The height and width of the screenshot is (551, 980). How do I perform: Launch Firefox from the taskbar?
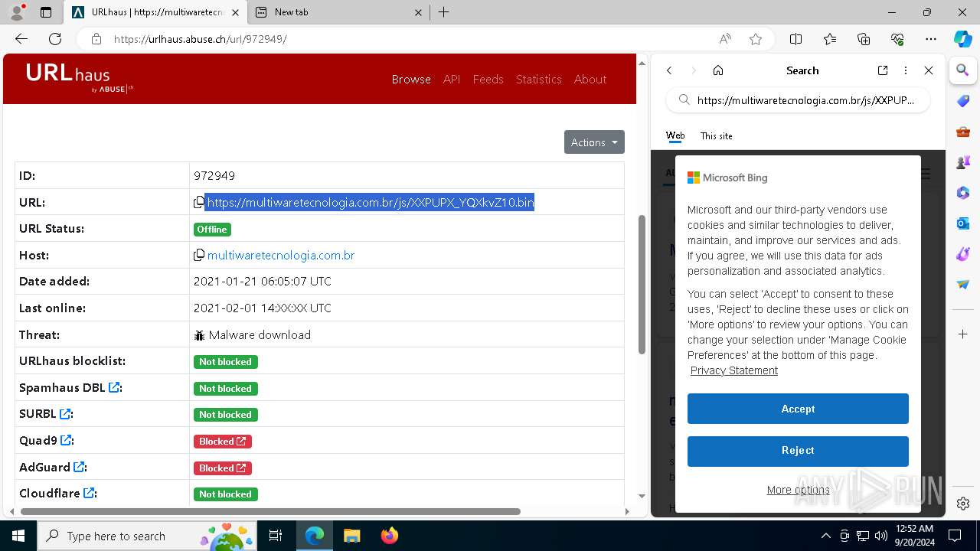click(x=390, y=536)
